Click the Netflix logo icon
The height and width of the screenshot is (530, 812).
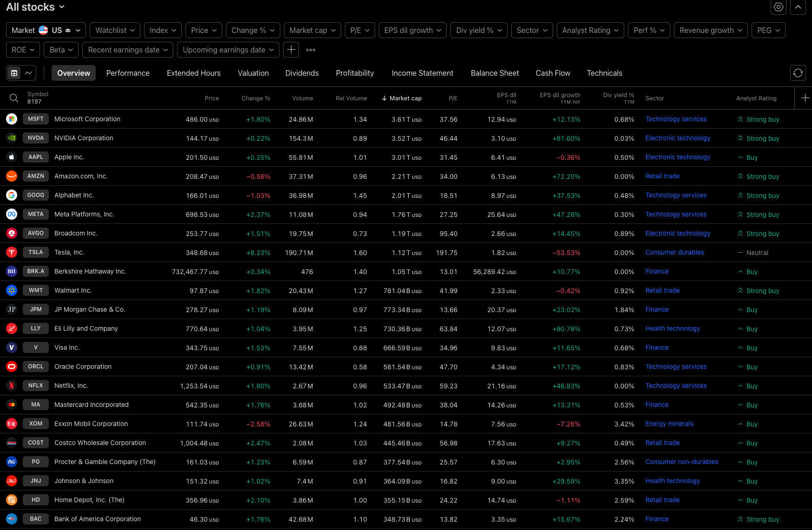12,386
